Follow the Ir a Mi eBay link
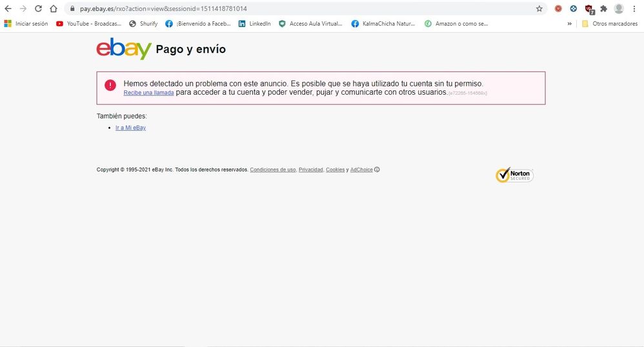Image resolution: width=644 pixels, height=347 pixels. [130, 128]
